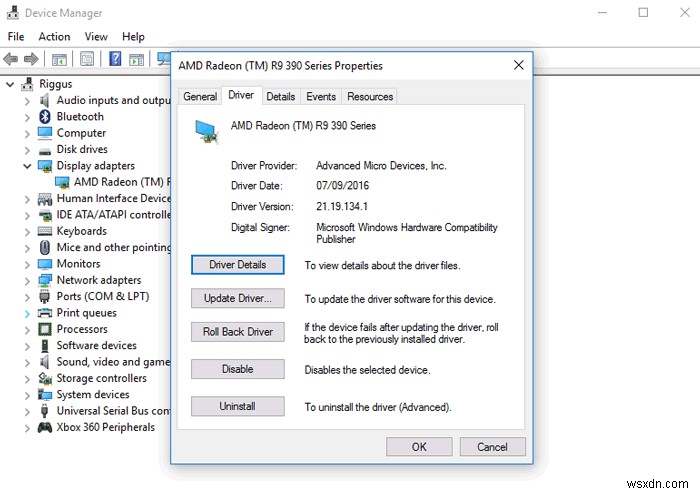Open the Help menu
Screen dimensions: 700x494
133,37
